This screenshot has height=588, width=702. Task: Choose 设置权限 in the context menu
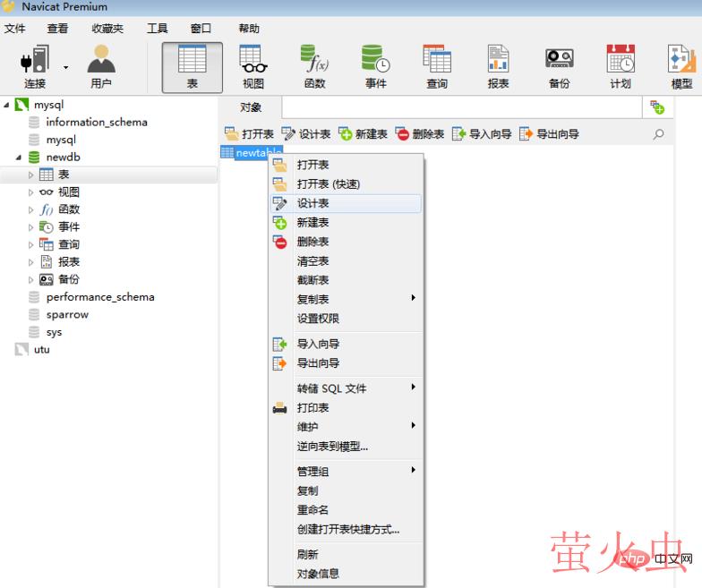(x=346, y=319)
